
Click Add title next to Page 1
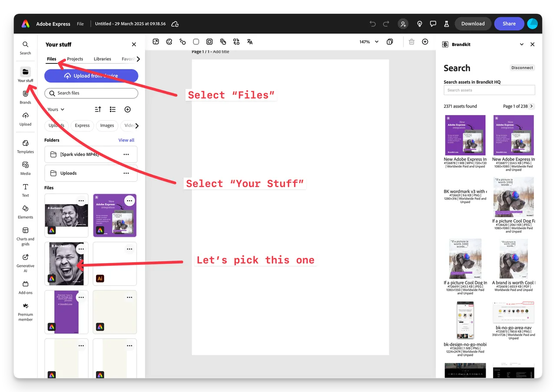221,52
